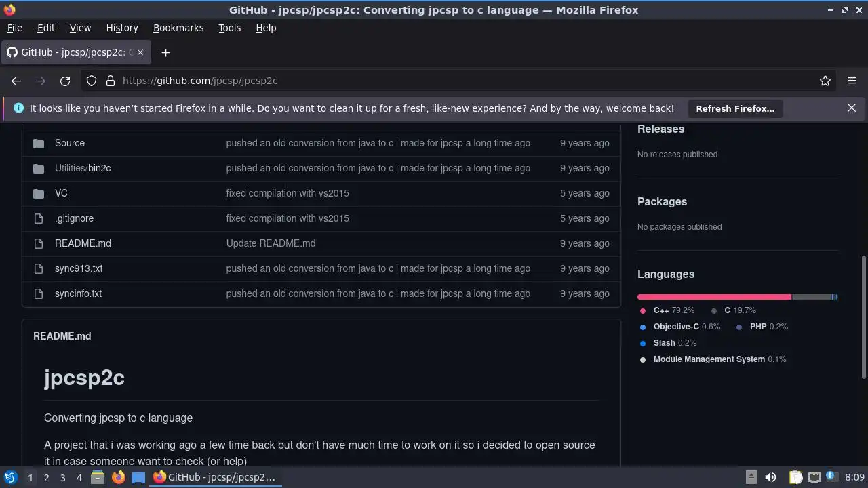Open the Tools menu
This screenshot has height=488, width=868.
click(229, 28)
